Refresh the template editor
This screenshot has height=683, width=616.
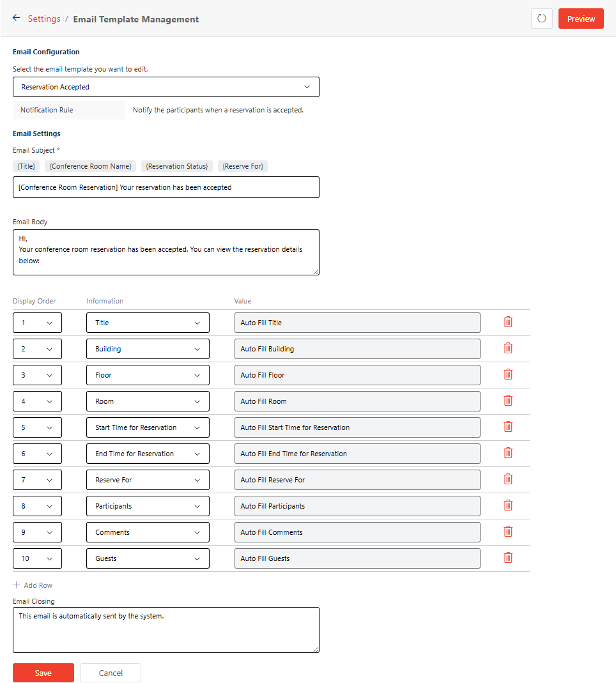[x=541, y=19]
